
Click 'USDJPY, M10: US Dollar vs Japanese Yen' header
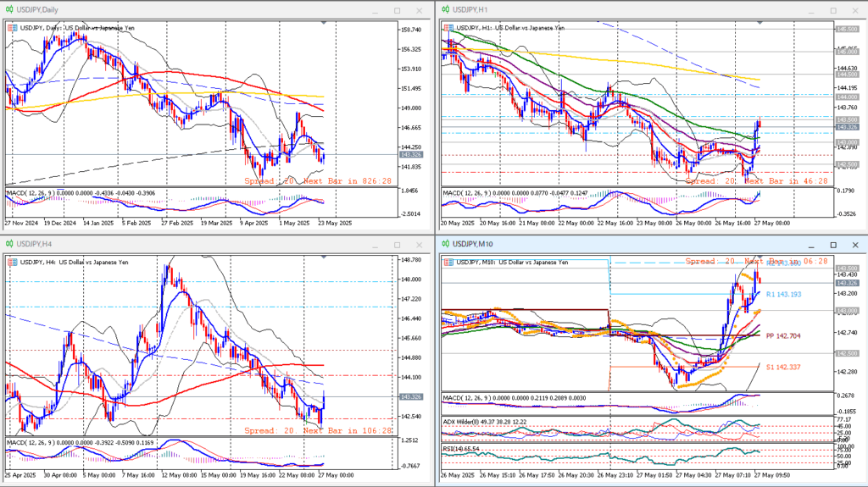pyautogui.click(x=512, y=263)
